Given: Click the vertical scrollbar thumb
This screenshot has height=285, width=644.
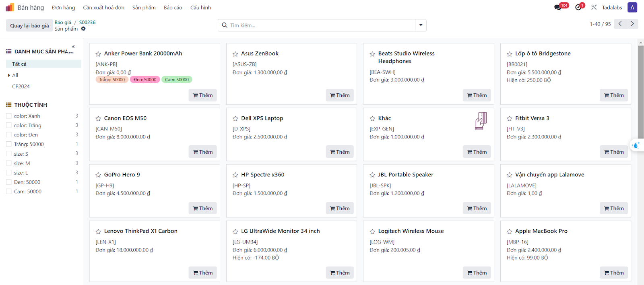Looking at the screenshot, I should (641, 93).
